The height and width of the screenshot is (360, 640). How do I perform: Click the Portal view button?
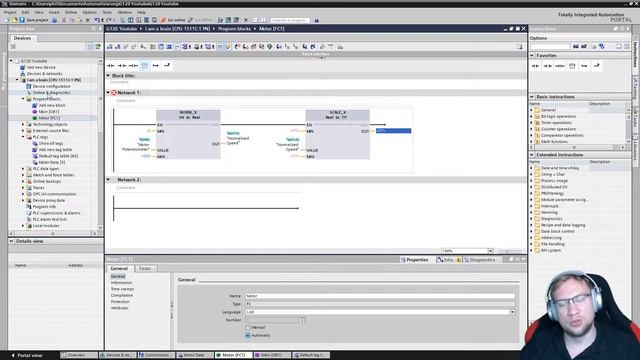coord(27,356)
